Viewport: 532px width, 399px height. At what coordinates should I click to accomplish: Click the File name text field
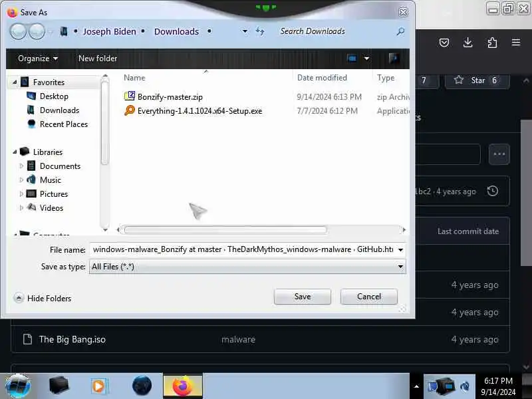(243, 250)
